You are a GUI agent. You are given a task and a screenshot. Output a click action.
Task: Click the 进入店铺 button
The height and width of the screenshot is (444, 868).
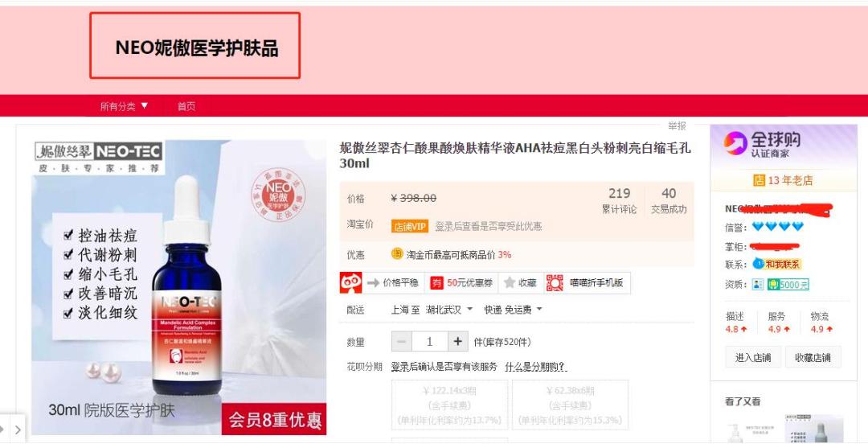point(753,357)
